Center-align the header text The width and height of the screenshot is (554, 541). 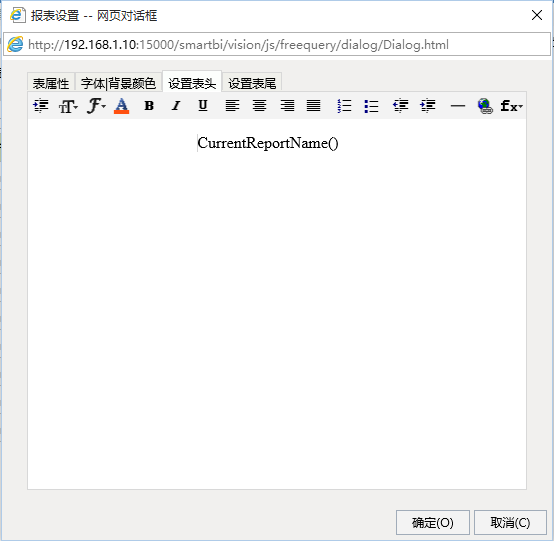click(x=259, y=106)
